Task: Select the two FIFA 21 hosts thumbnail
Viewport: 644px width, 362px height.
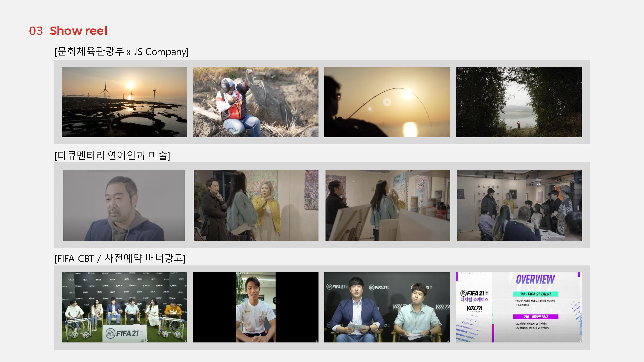Action: pyautogui.click(x=387, y=307)
